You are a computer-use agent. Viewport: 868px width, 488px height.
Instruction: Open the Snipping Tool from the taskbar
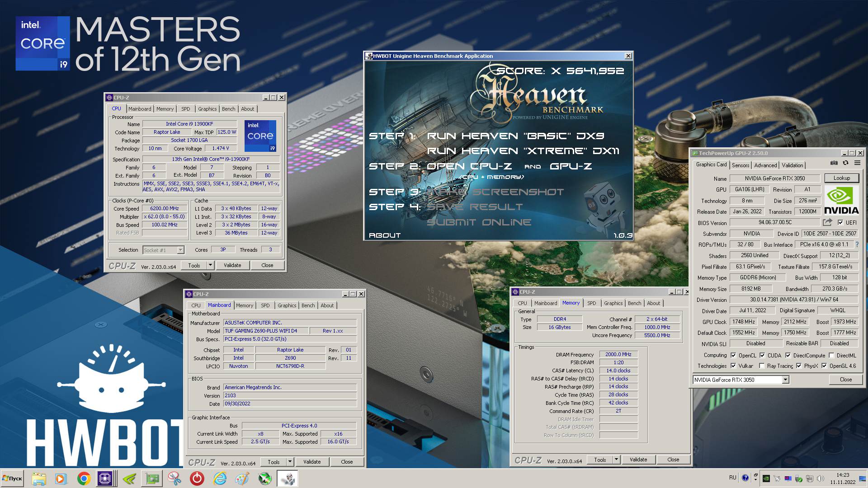click(x=174, y=479)
